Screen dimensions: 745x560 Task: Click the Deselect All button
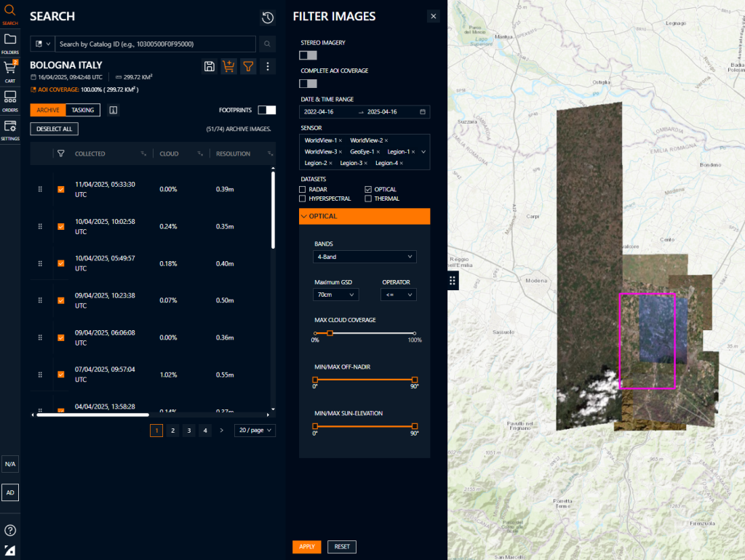(54, 129)
